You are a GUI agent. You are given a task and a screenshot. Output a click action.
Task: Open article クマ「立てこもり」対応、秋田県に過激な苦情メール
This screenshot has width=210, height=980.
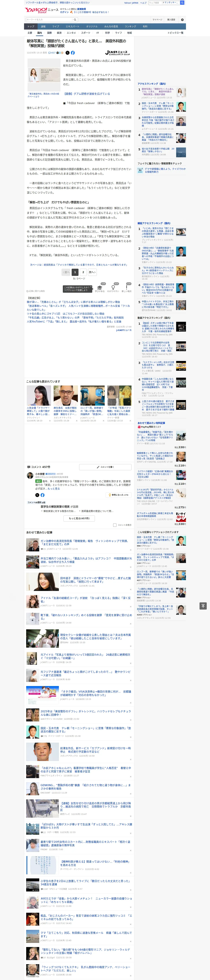click(x=86, y=934)
